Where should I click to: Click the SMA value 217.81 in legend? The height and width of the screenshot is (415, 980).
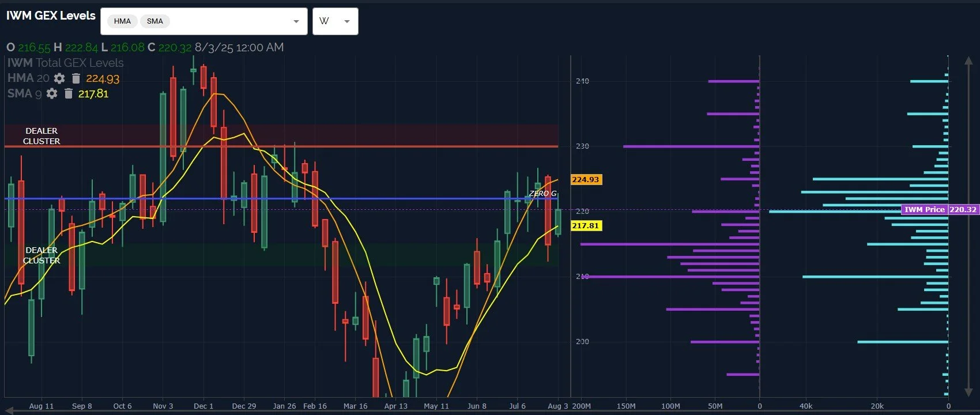93,93
